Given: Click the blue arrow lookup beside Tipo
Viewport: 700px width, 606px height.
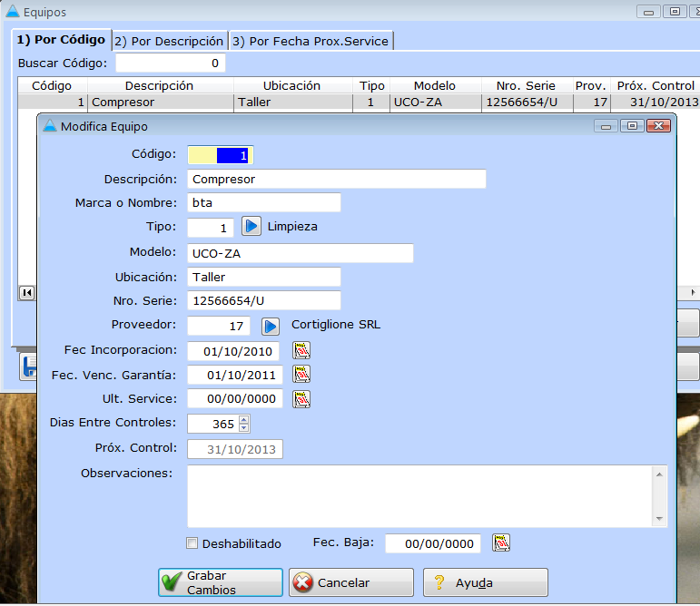Looking at the screenshot, I should [251, 227].
